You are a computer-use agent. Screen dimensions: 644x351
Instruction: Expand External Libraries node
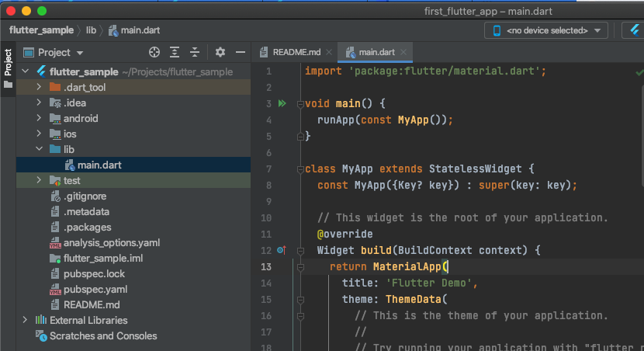point(25,319)
